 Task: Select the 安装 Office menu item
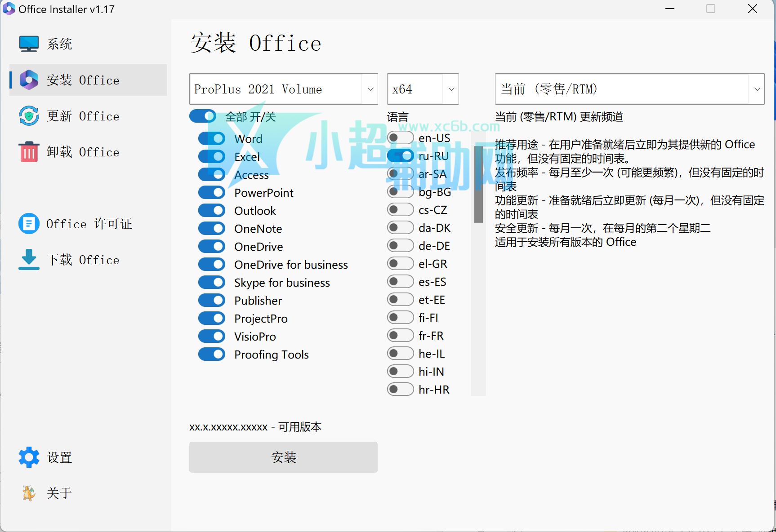click(88, 80)
